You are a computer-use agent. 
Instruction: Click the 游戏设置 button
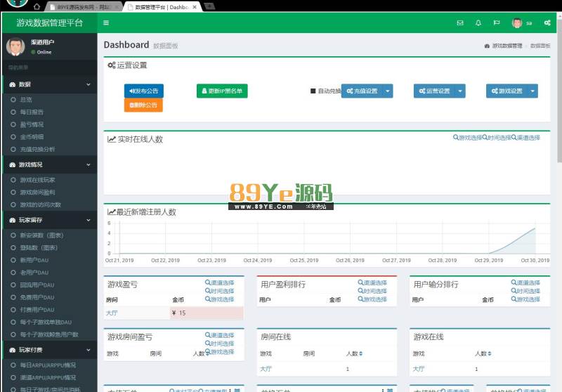click(x=507, y=91)
